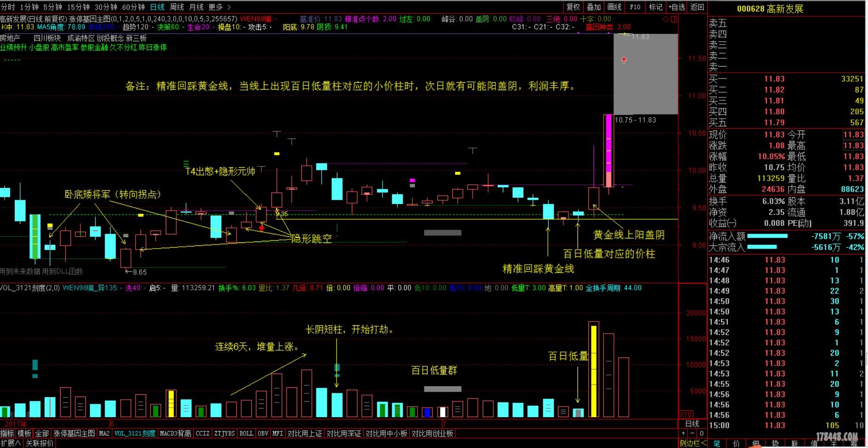Click the 标记 mark button
Image resolution: width=868 pixels, height=448 pixels.
point(656,7)
